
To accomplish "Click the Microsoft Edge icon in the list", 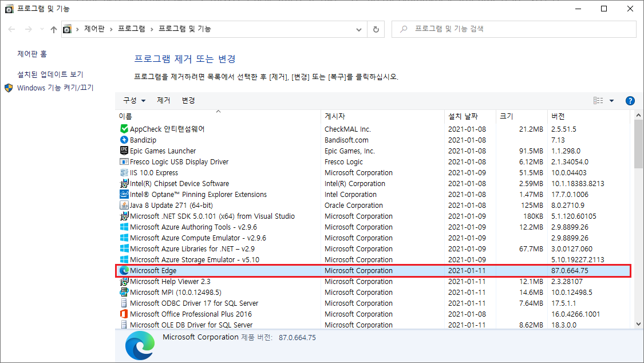I will point(124,271).
